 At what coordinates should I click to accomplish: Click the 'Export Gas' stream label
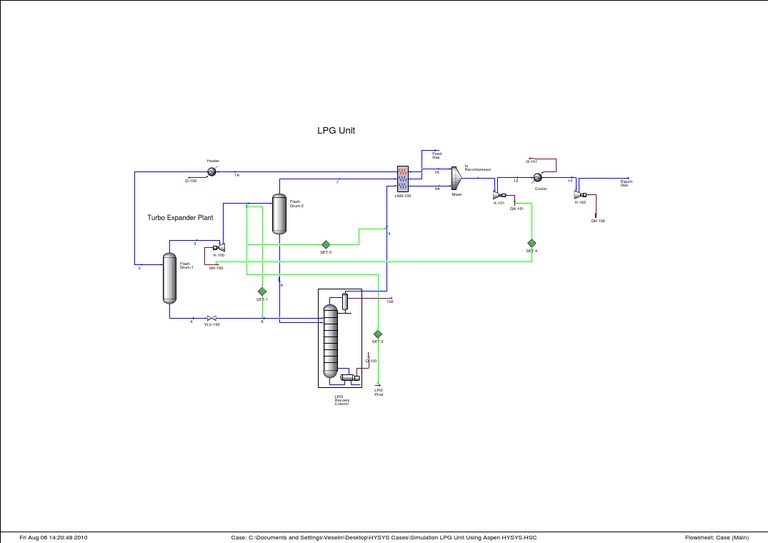[626, 183]
